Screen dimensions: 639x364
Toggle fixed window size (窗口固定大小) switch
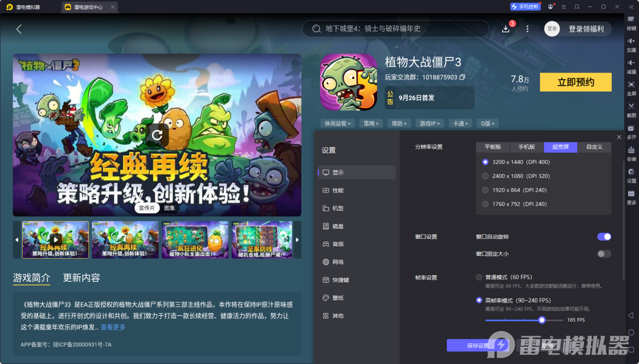point(604,254)
